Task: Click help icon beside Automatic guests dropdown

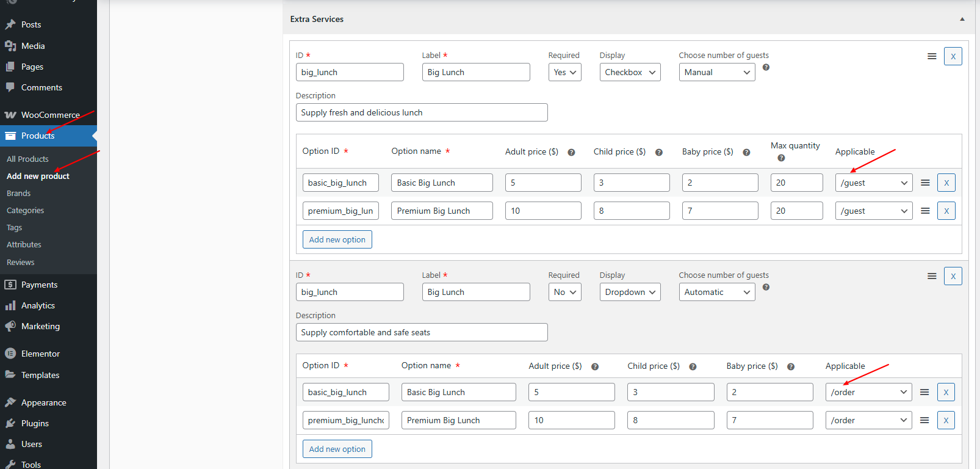Action: coord(766,287)
